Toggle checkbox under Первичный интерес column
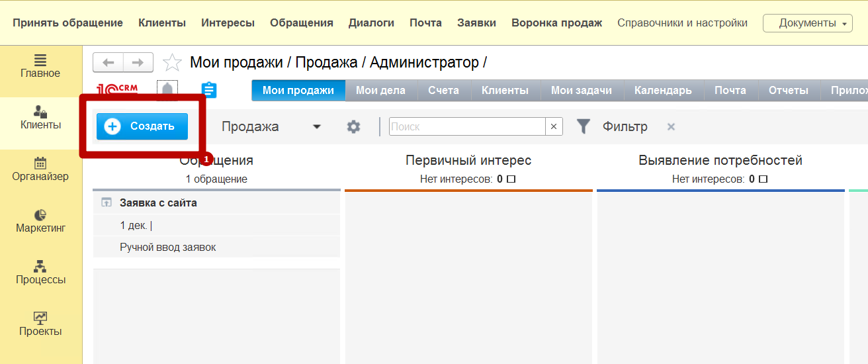The image size is (868, 364). (x=511, y=179)
